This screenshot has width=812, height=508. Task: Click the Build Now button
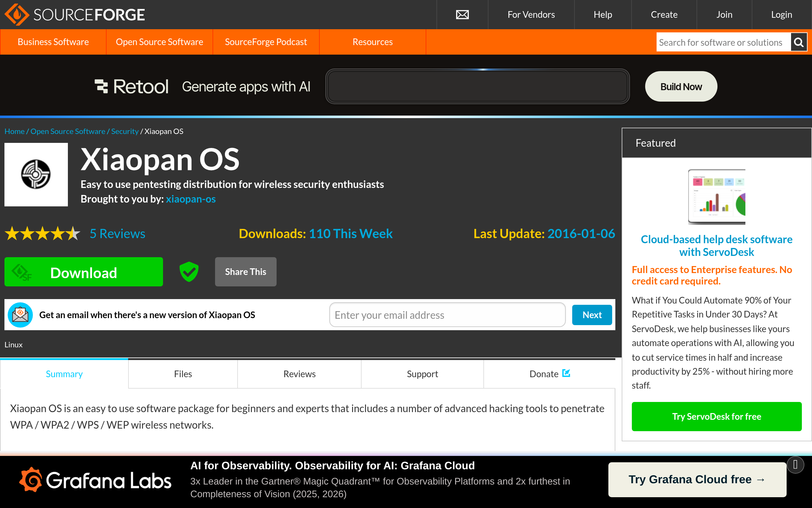click(x=681, y=86)
